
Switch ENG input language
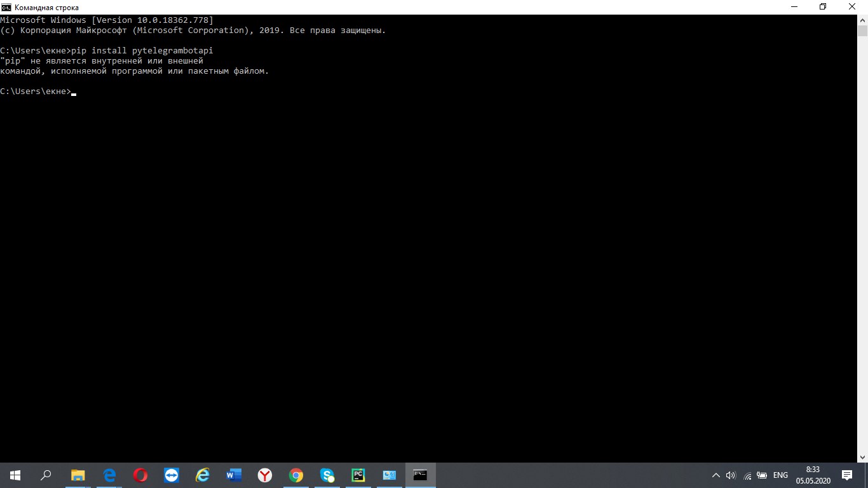point(780,475)
